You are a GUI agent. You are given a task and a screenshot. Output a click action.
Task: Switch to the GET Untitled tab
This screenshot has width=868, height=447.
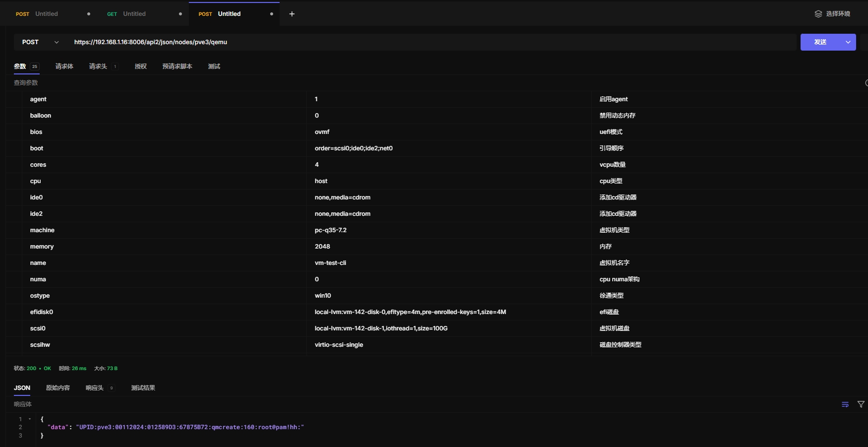point(134,14)
